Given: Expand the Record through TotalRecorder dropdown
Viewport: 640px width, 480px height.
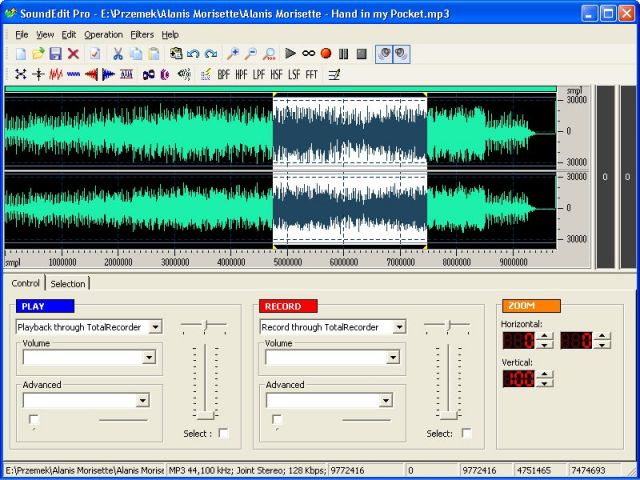Looking at the screenshot, I should click(x=399, y=327).
